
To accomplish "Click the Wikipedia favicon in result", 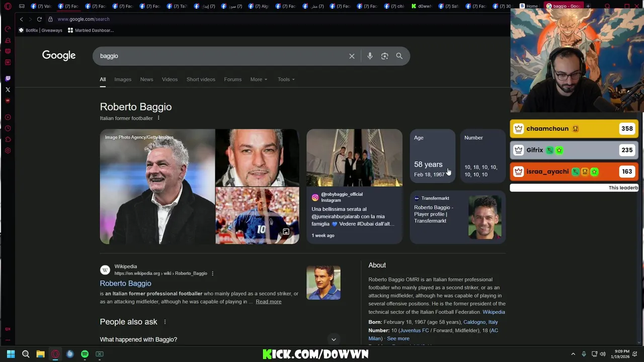I will 105,270.
